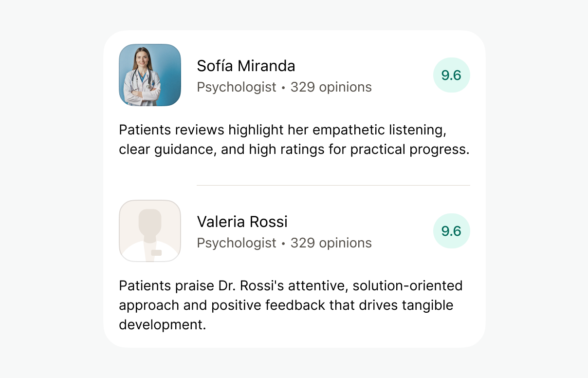Image resolution: width=588 pixels, height=378 pixels.
Task: Click Psychologist label under Valeria Rossi
Action: click(x=237, y=243)
